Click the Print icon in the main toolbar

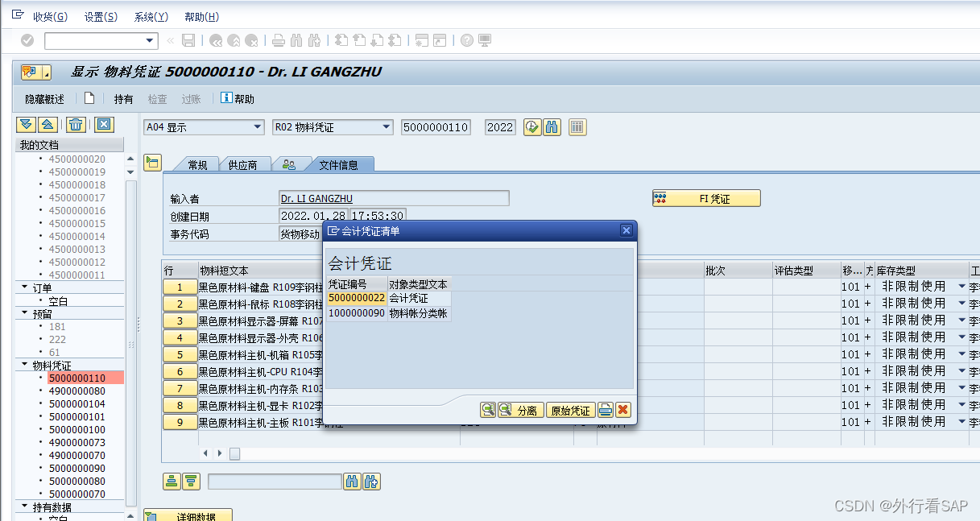click(279, 40)
